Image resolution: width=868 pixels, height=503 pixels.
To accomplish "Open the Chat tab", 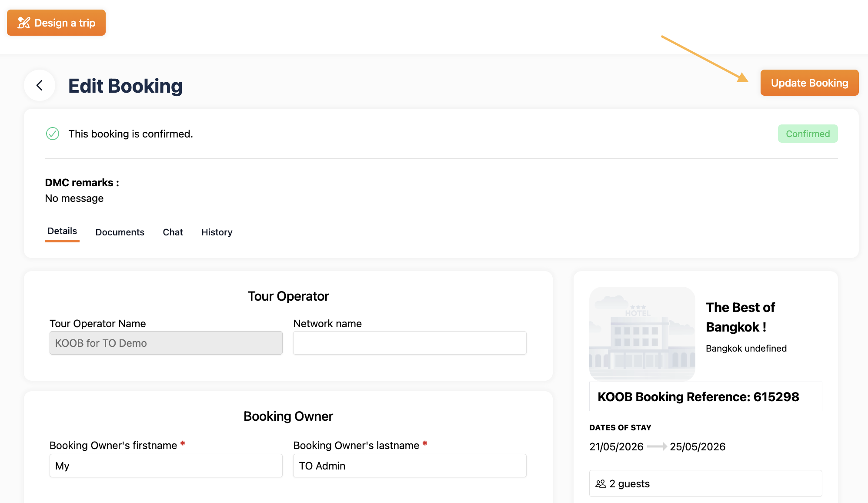I will point(173,232).
